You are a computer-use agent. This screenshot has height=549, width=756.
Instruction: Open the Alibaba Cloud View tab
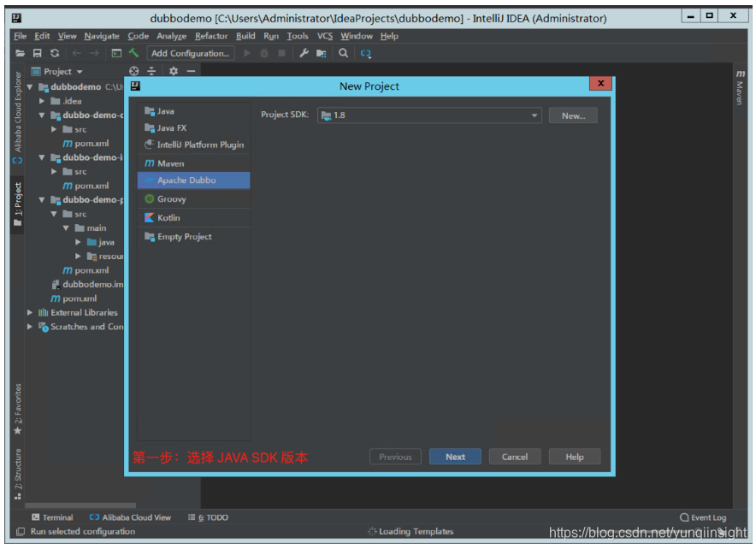(130, 517)
